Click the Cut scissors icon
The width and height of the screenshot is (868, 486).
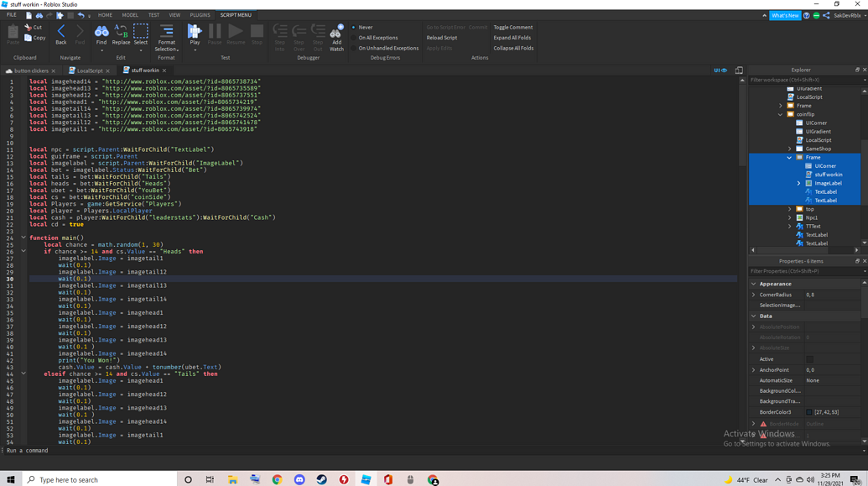pyautogui.click(x=28, y=27)
